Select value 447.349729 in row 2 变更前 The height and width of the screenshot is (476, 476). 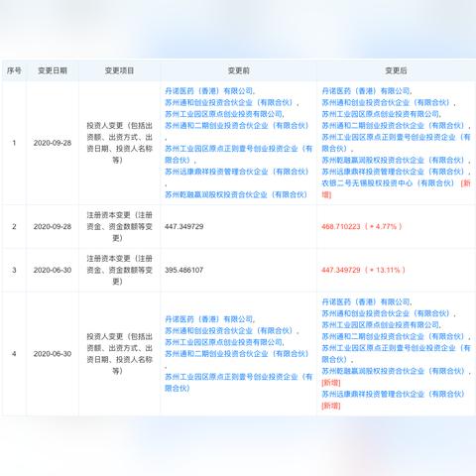pyautogui.click(x=184, y=226)
